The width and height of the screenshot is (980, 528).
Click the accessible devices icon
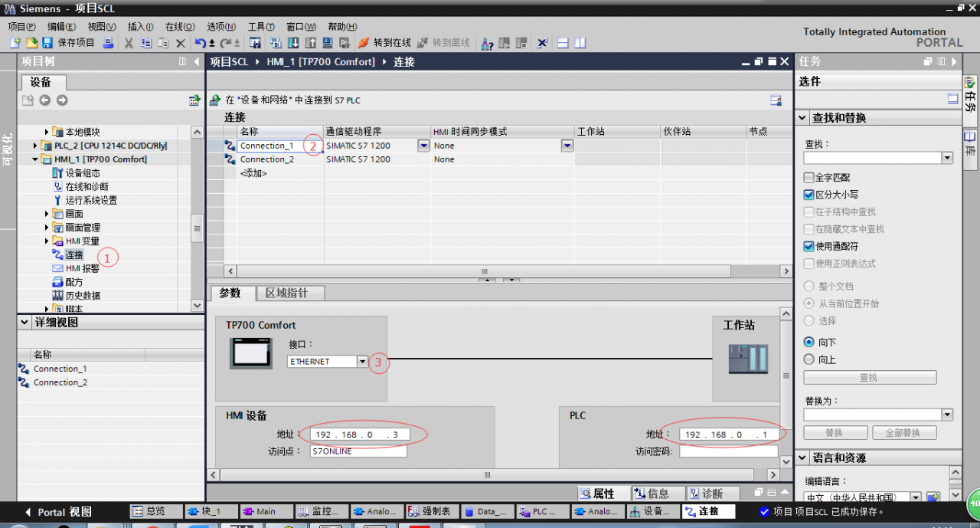487,43
